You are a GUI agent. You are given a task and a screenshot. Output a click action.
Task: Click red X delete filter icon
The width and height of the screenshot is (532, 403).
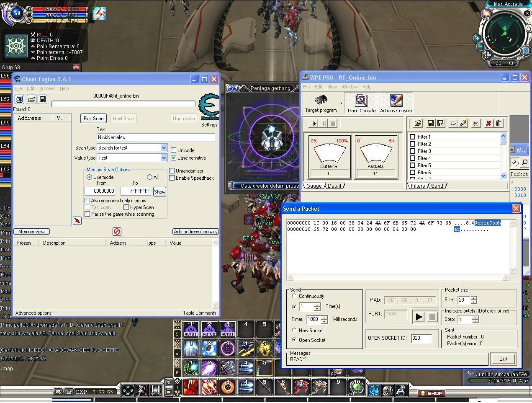[x=488, y=123]
